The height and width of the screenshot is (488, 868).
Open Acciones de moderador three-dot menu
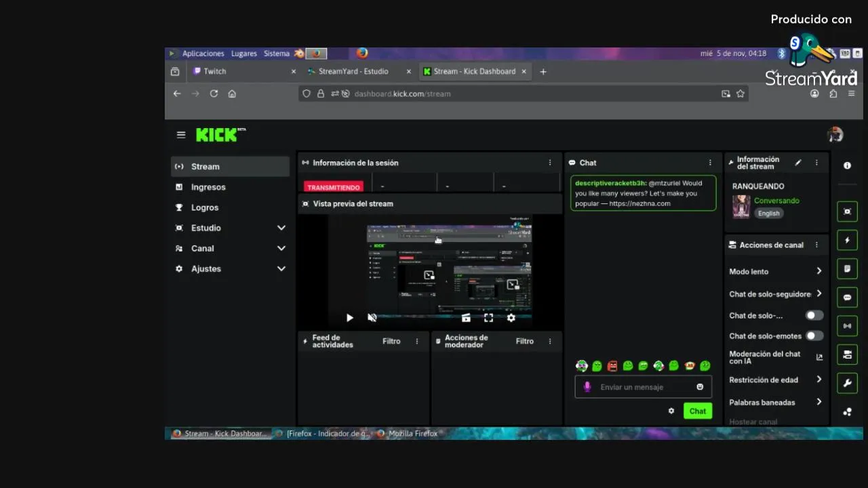[x=550, y=342]
